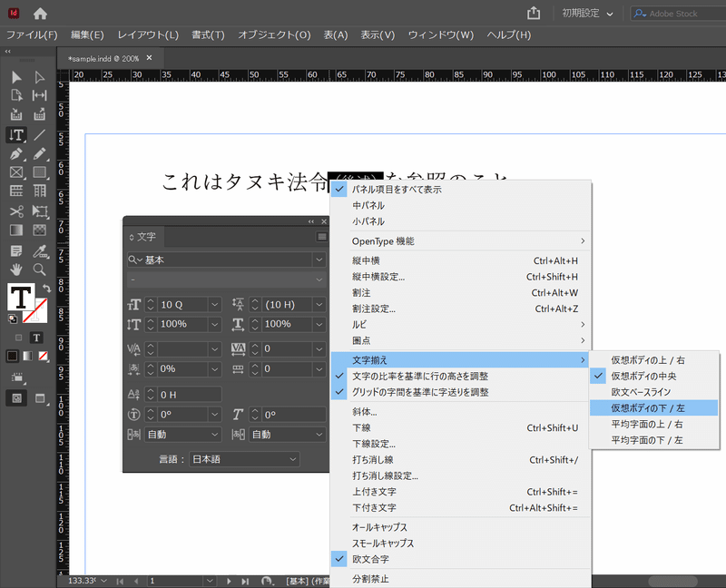Choose 打ち消し線 from the menu
Screen dimensions: 726x588
[461, 460]
